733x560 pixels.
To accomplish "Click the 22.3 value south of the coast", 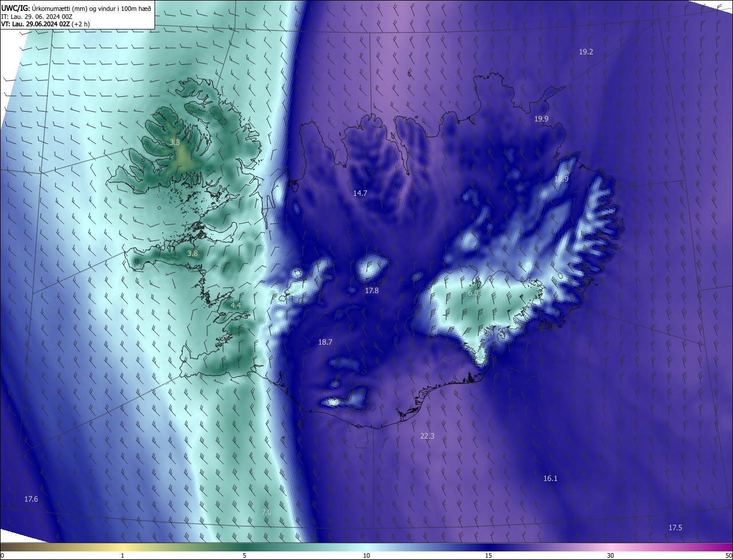I will [427, 436].
